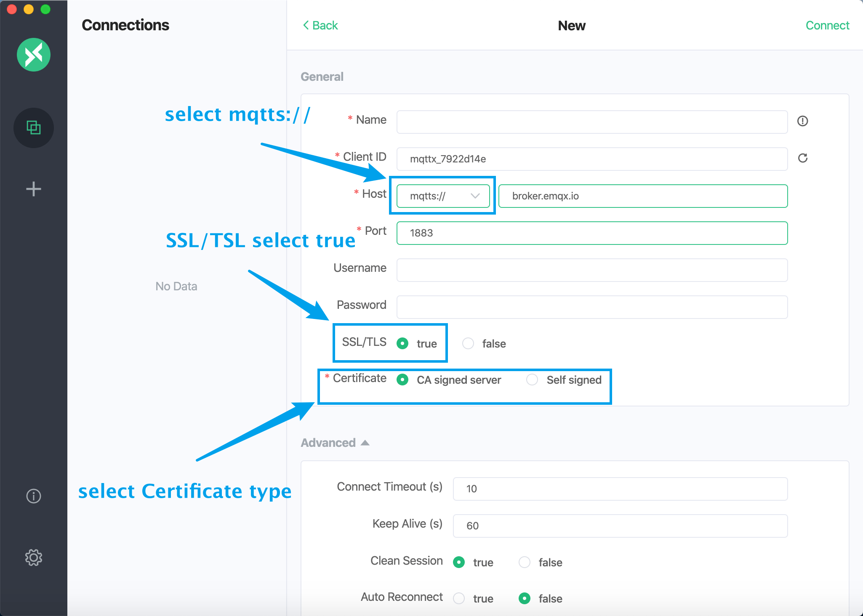Click the plus icon to add a connection
The height and width of the screenshot is (616, 863).
tap(34, 189)
